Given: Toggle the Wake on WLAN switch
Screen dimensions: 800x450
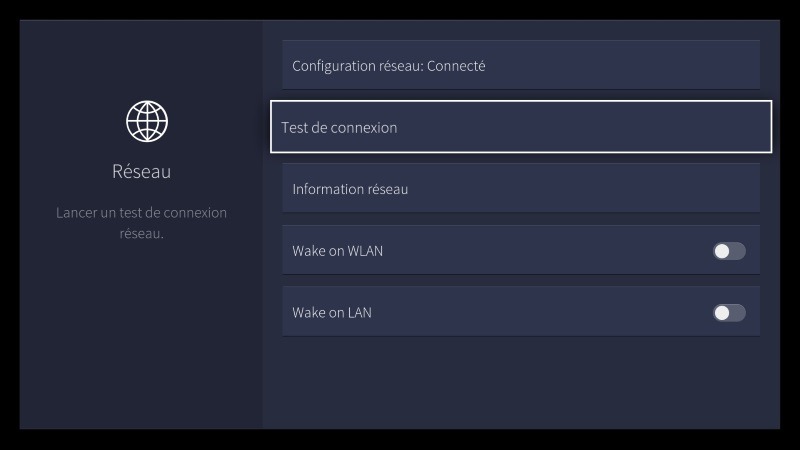Looking at the screenshot, I should pos(729,251).
